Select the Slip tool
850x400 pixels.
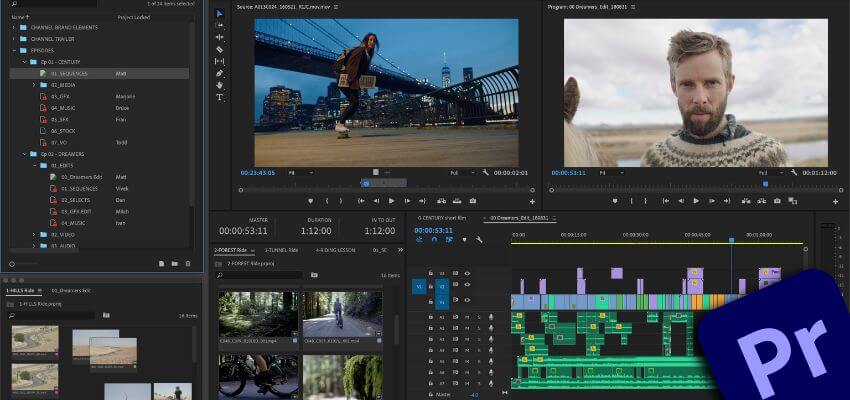[220, 61]
